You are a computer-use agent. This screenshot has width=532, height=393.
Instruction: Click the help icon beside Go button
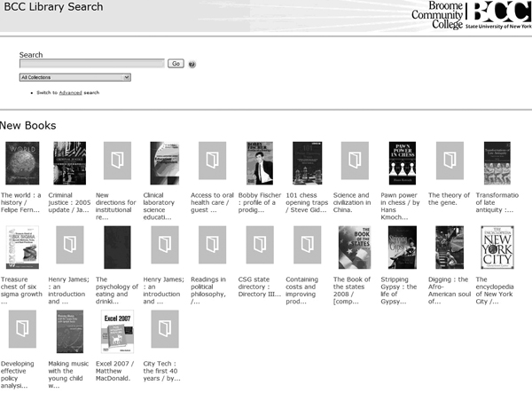pos(192,64)
